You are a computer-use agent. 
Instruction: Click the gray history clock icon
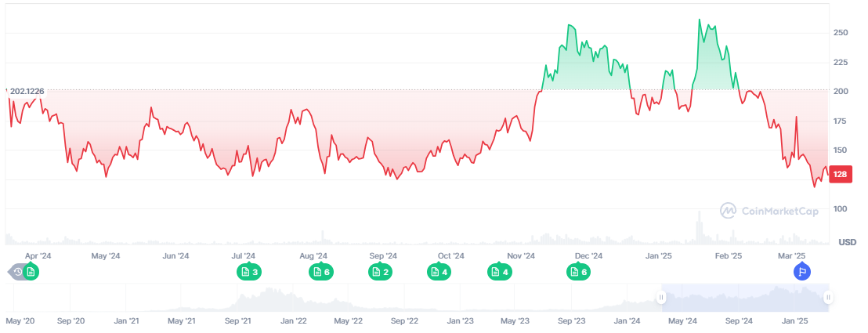pyautogui.click(x=16, y=272)
